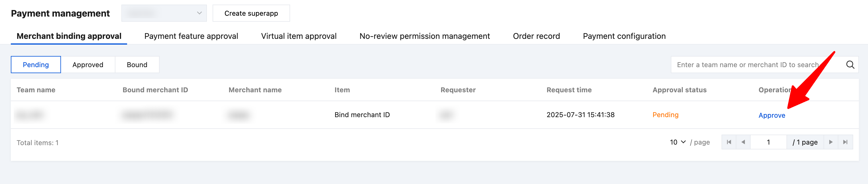
Task: Switch to Payment feature approval tab
Action: 191,36
